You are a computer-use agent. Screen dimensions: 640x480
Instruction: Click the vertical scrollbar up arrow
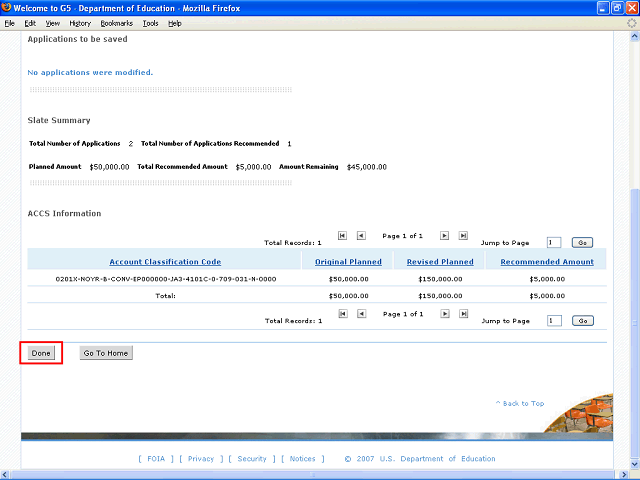tap(635, 36)
